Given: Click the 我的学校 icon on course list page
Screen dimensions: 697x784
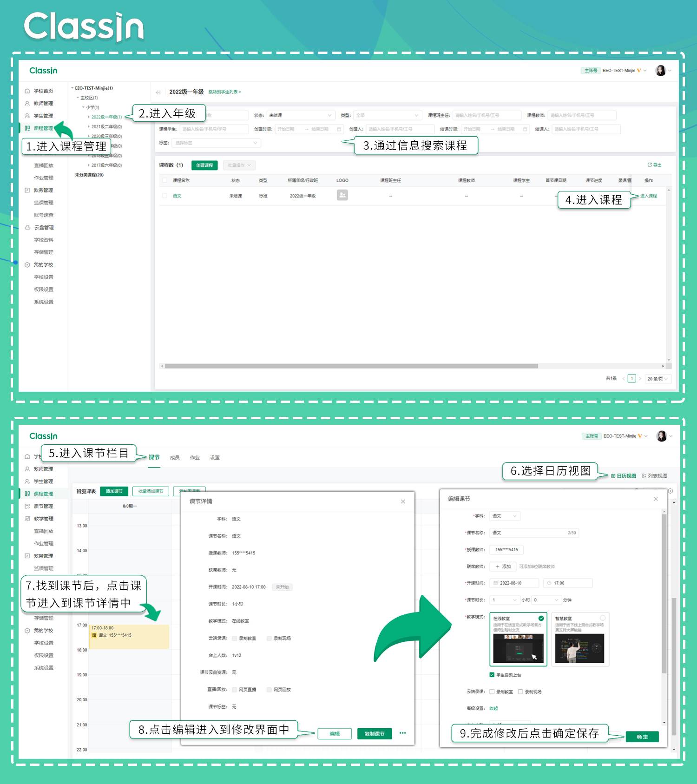Looking at the screenshot, I should 27,264.
